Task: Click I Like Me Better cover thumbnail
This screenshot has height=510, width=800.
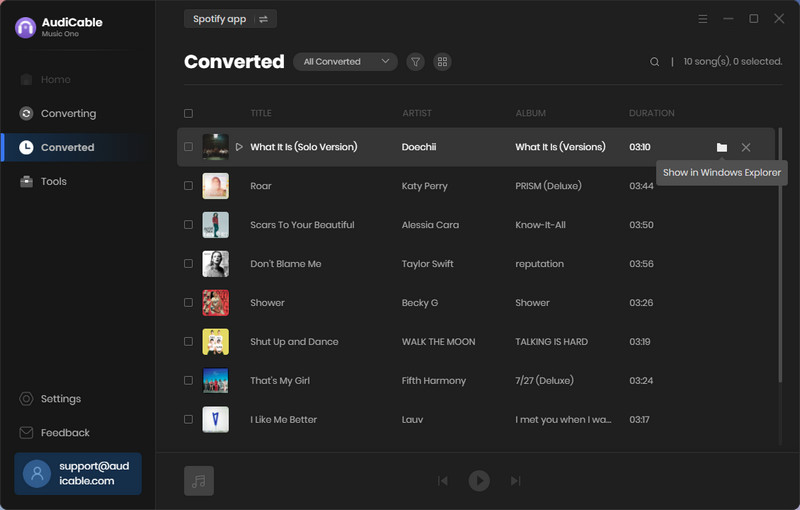Action: pyautogui.click(x=215, y=419)
